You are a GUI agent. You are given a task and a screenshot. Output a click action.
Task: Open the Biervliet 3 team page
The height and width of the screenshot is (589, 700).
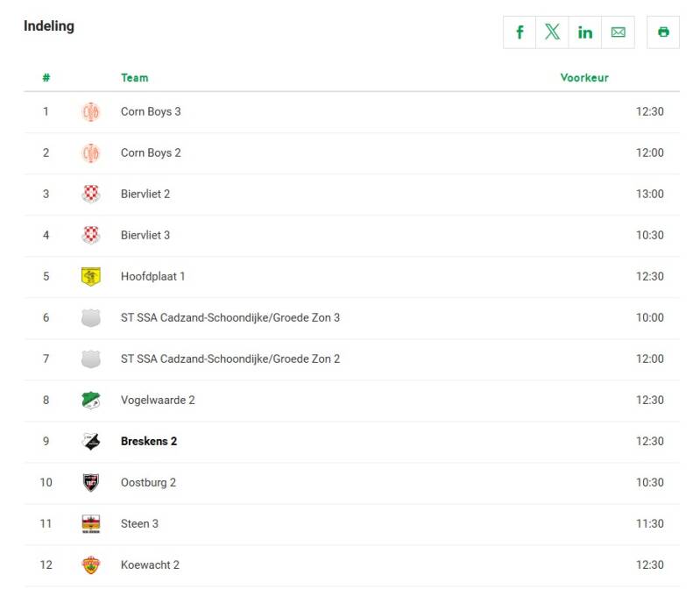[x=145, y=235]
